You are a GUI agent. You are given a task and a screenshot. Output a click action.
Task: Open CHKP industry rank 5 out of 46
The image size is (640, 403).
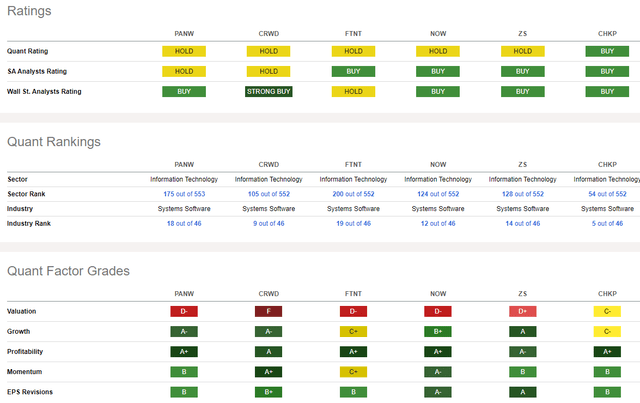click(x=607, y=223)
